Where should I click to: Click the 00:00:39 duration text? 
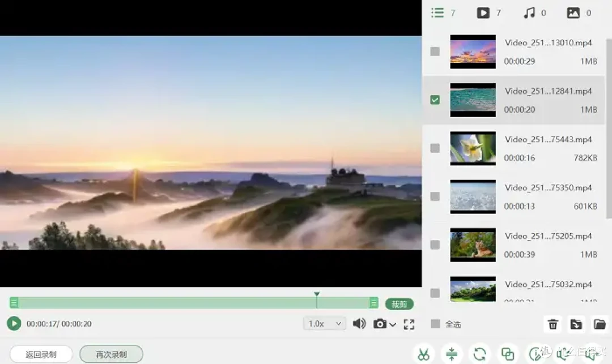(x=520, y=255)
